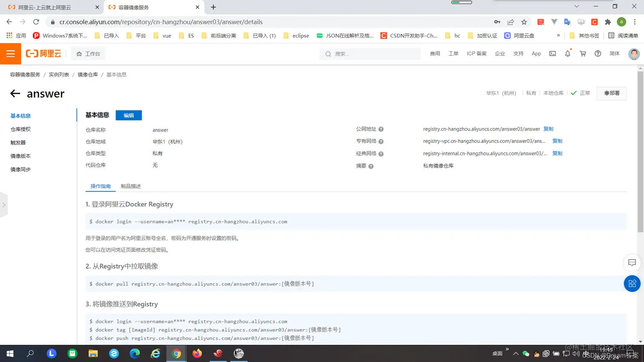This screenshot has height=362, width=644.
Task: Show hidden system tray icons
Action: (515, 353)
